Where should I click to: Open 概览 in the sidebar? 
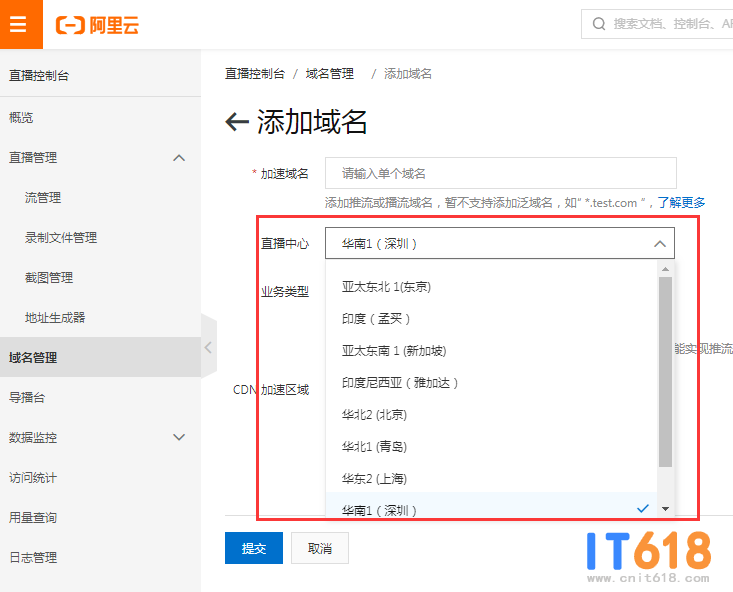tap(101, 117)
